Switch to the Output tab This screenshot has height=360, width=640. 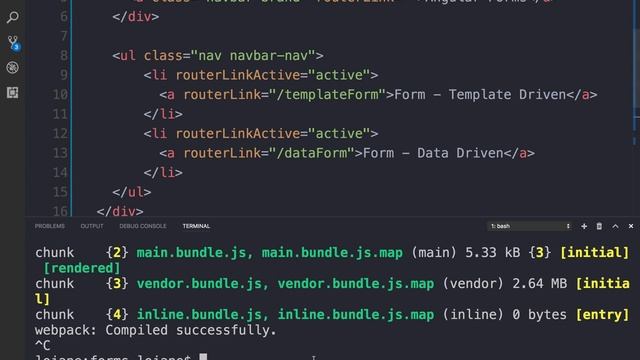(92, 226)
